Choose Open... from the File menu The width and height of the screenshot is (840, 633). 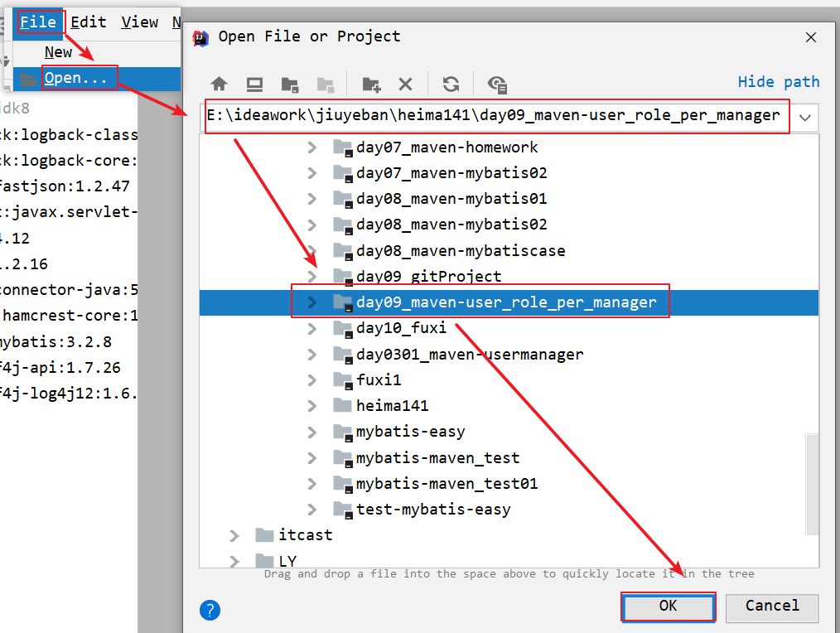(x=75, y=78)
